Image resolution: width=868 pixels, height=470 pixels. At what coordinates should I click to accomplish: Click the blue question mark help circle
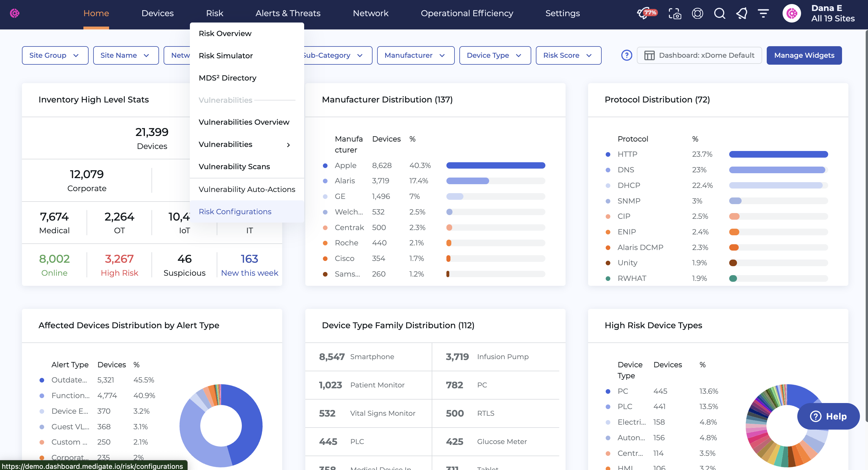coord(626,55)
